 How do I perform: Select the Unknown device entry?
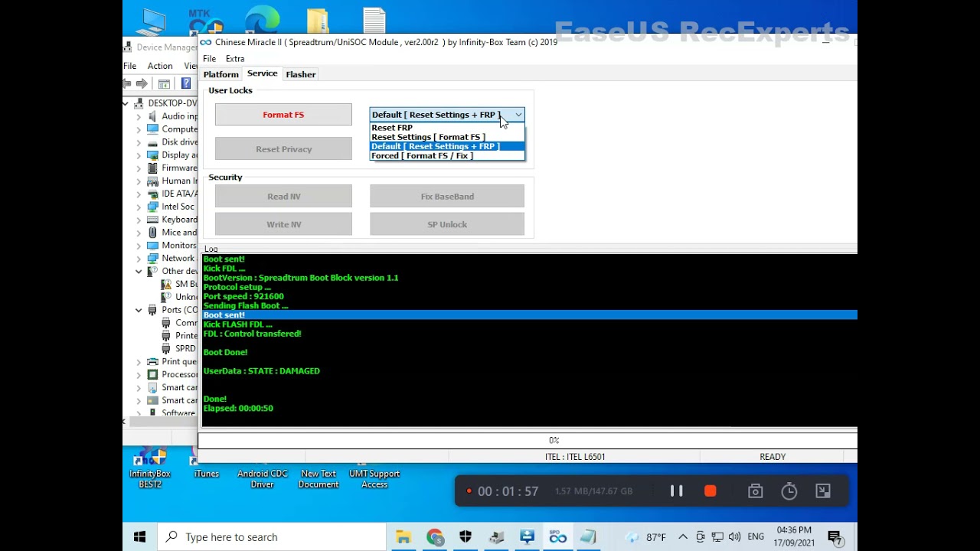pos(179,297)
